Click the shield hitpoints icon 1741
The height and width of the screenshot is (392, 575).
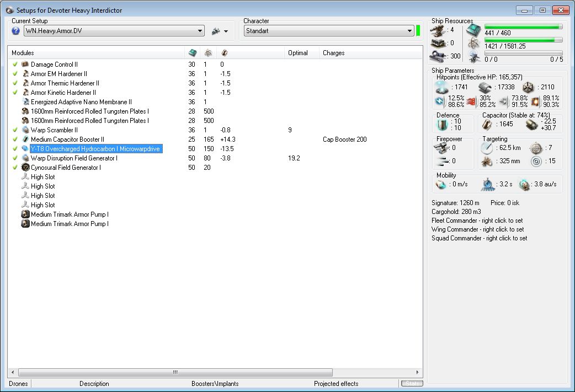tap(442, 87)
